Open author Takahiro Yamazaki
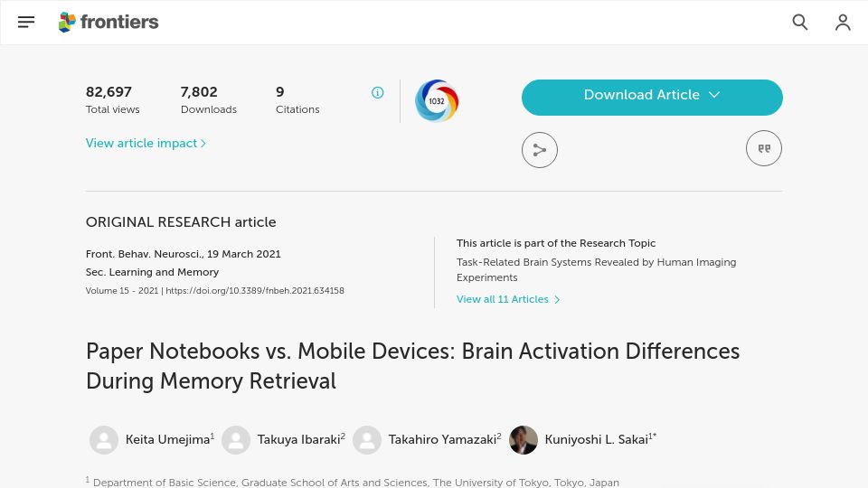This screenshot has height=488, width=868. point(442,440)
